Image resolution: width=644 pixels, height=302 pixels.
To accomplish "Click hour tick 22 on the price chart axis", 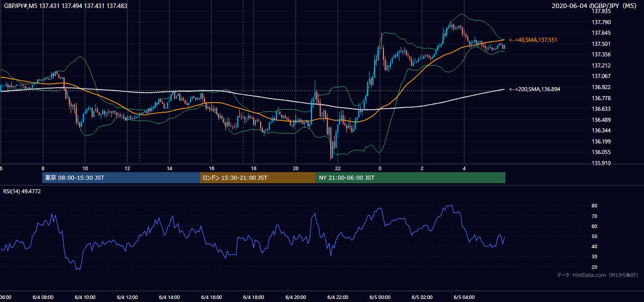I will point(338,168).
